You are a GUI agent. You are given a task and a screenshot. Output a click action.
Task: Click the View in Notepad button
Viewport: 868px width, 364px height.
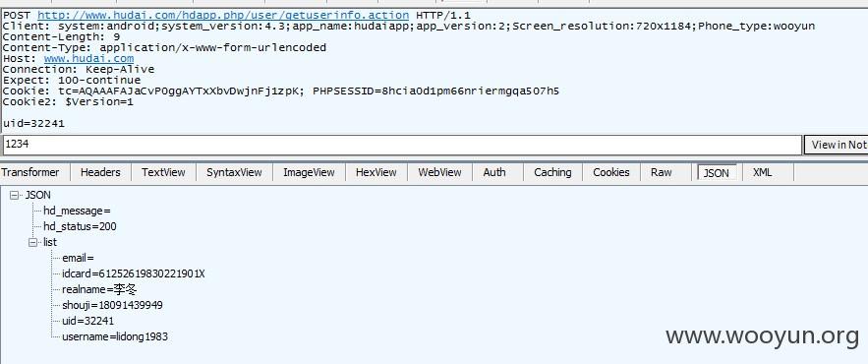(x=836, y=145)
